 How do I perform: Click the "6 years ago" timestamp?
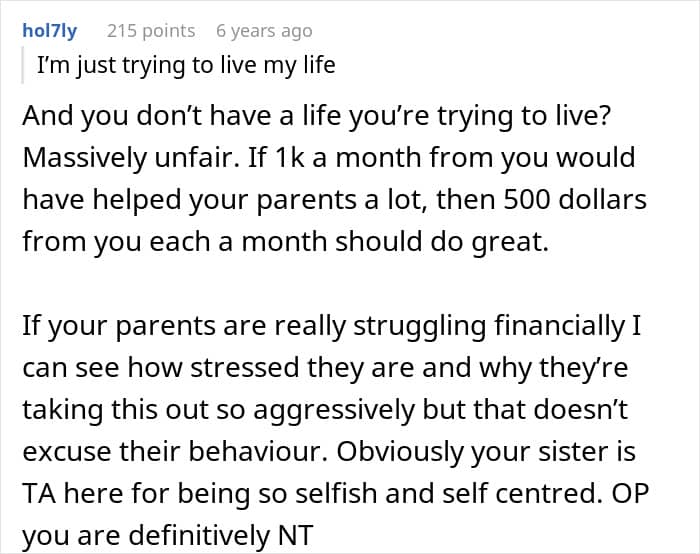coord(264,31)
